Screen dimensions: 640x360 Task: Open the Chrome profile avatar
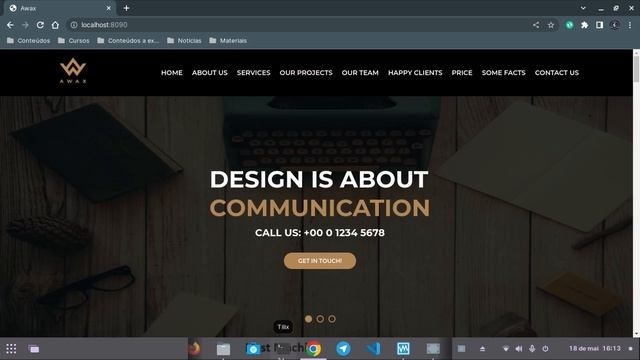615,25
